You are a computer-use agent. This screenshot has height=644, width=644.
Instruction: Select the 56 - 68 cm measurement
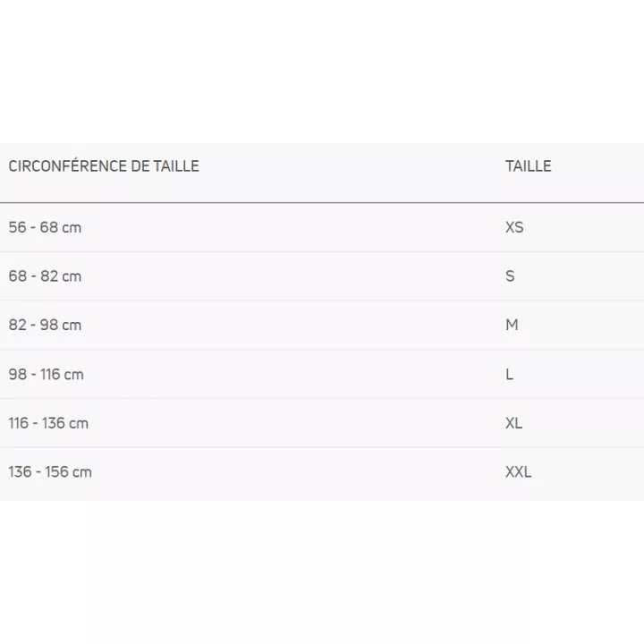coord(45,227)
